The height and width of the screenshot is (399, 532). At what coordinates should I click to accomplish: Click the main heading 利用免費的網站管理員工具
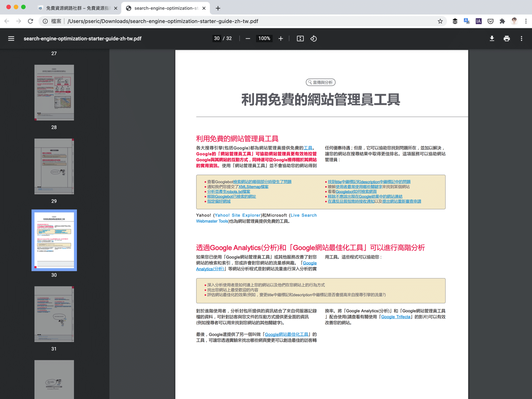pyautogui.click(x=321, y=100)
